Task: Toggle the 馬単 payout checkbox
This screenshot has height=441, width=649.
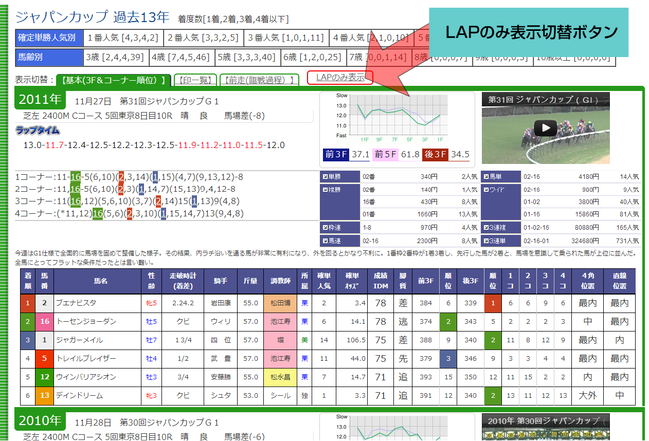Action: click(486, 177)
